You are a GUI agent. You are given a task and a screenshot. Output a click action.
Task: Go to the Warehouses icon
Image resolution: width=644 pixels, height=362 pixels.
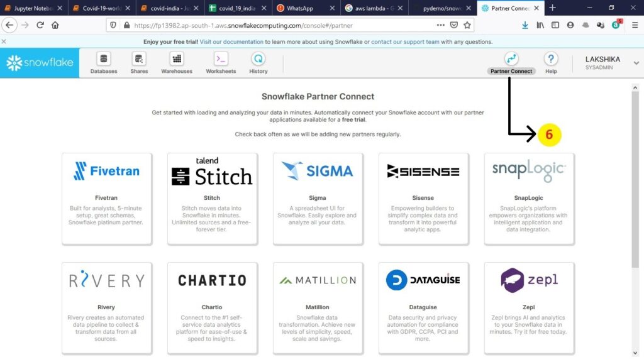177,59
